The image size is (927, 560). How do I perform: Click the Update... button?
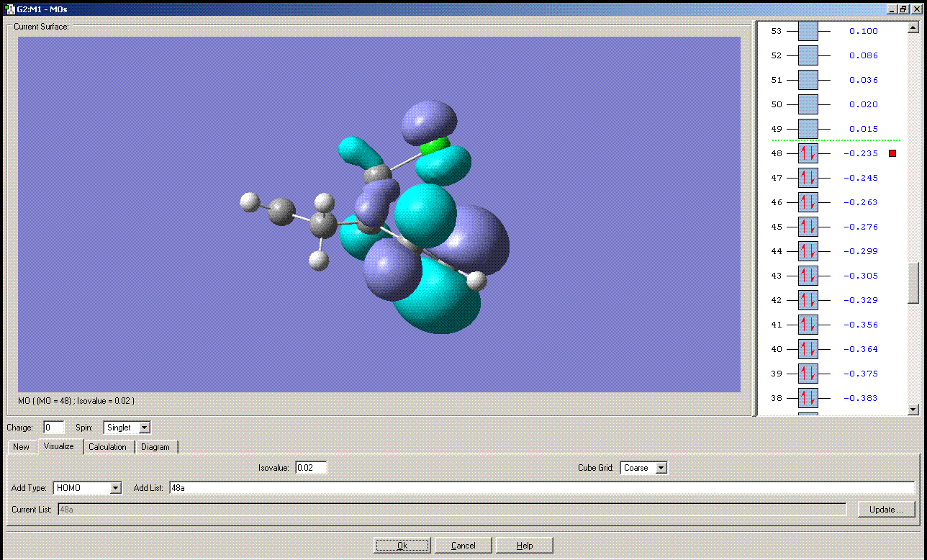click(886, 510)
